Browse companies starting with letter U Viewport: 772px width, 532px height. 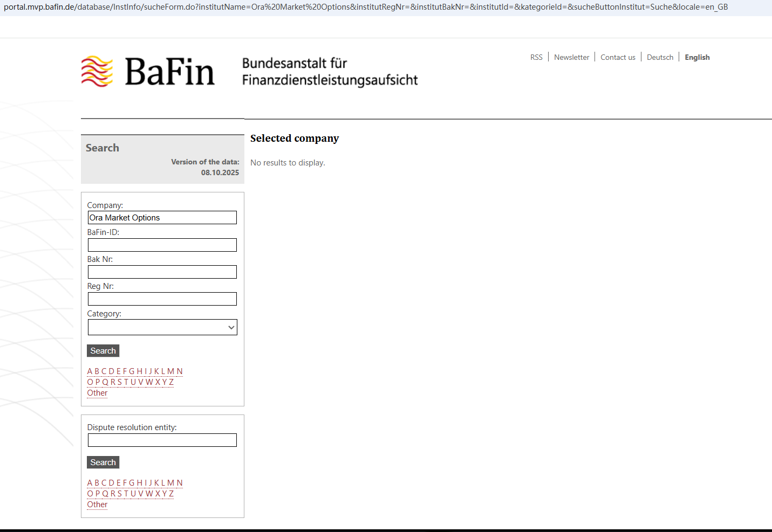click(133, 382)
